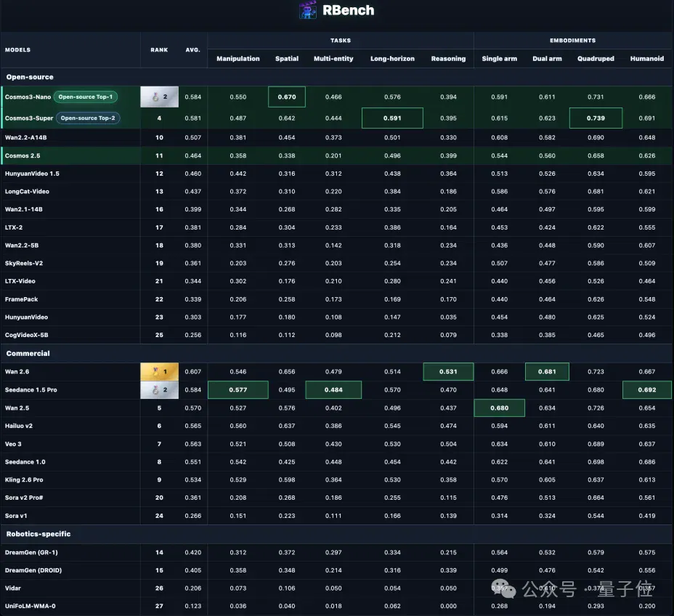The image size is (674, 616).
Task: Click the RBench title text
Action: point(348,10)
